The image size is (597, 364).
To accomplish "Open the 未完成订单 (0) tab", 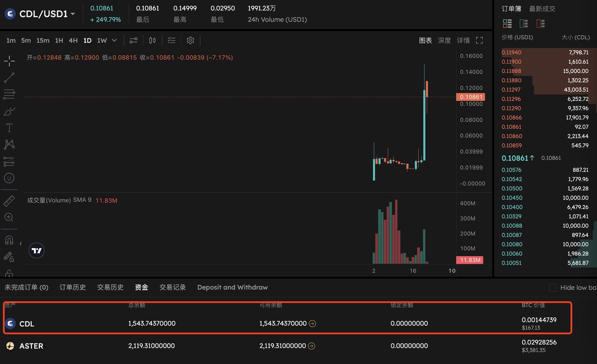I will pos(26,287).
